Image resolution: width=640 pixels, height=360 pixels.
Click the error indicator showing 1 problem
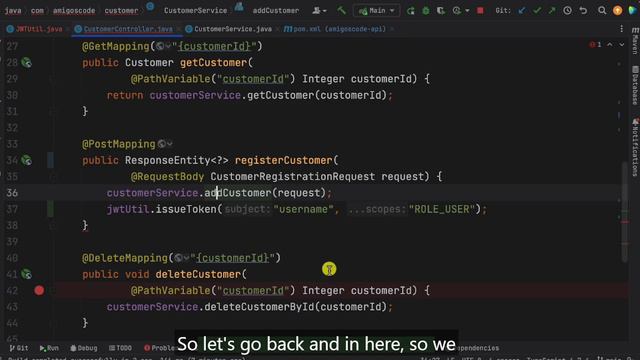tap(595, 44)
